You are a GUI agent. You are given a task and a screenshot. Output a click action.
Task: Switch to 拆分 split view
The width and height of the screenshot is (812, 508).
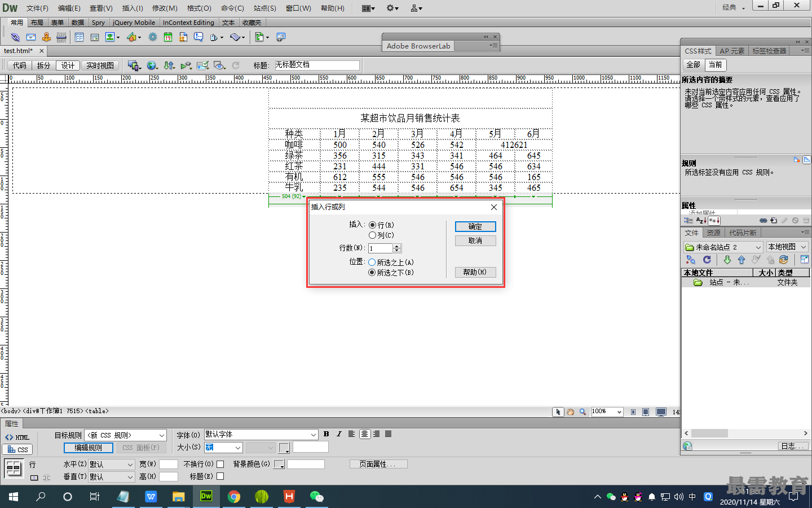[44, 65]
